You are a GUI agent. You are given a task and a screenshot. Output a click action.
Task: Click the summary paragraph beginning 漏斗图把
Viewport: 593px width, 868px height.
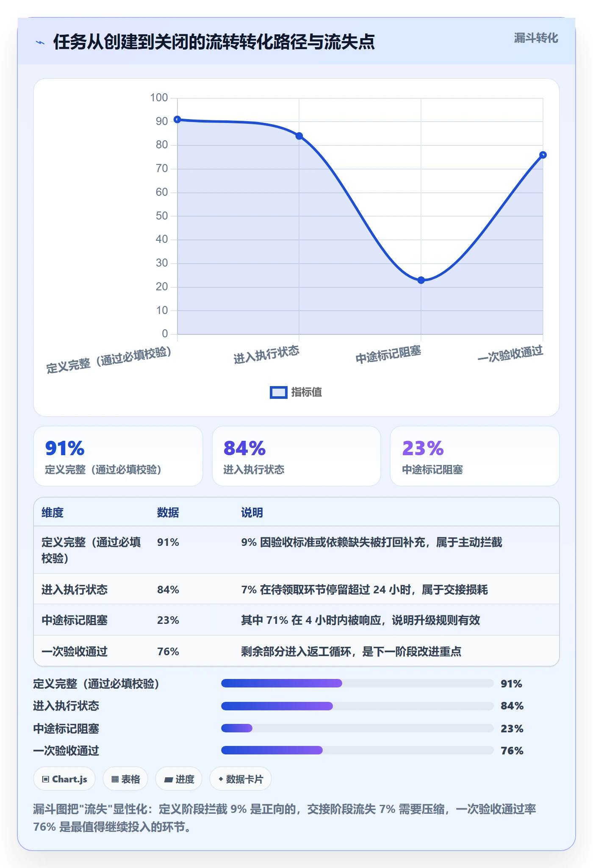pyautogui.click(x=285, y=818)
